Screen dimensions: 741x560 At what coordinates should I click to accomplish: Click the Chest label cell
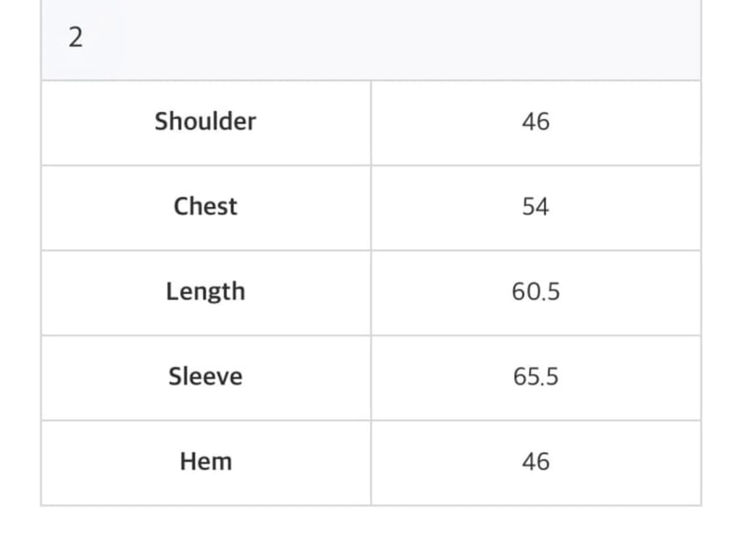click(x=205, y=207)
